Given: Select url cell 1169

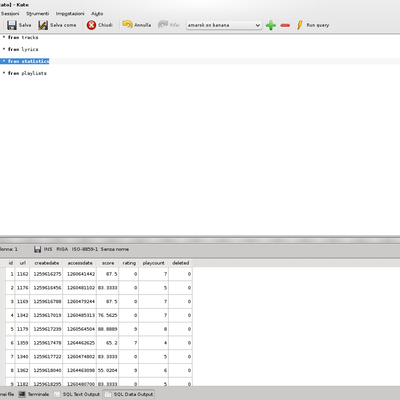Looking at the screenshot, I should pyautogui.click(x=22, y=302).
